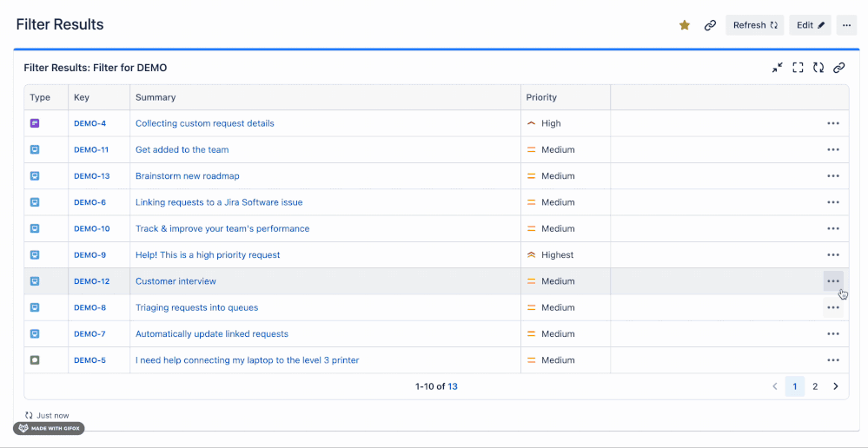This screenshot has width=868, height=448.
Task: Select results page 1
Action: click(x=795, y=386)
